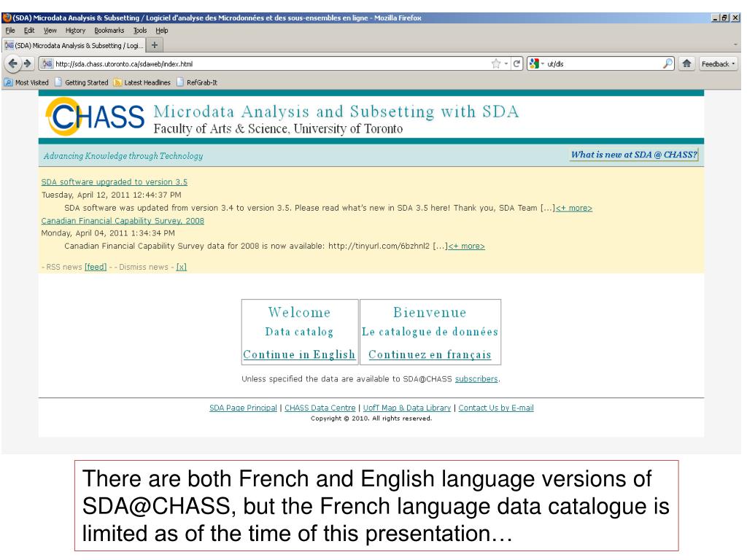Screen dimensions: 747x560
Task: Open 'Canadian Financial Capability Survey, 2008' link
Action: [x=123, y=221]
